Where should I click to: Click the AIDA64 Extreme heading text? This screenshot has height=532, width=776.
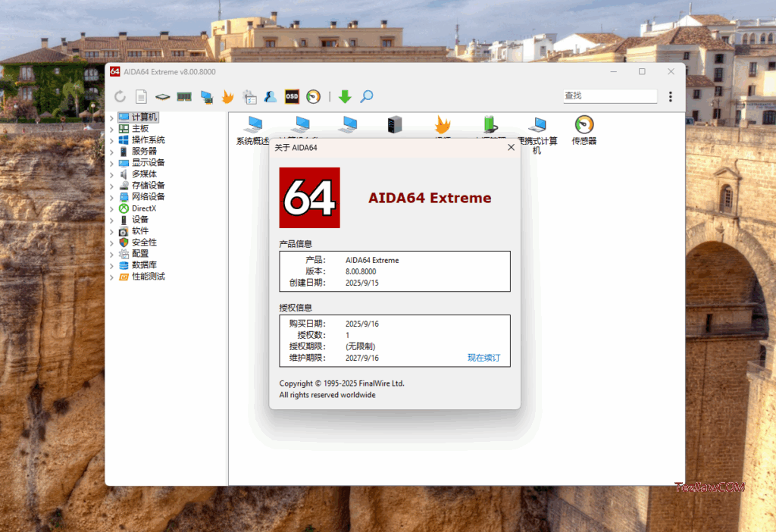pos(430,198)
